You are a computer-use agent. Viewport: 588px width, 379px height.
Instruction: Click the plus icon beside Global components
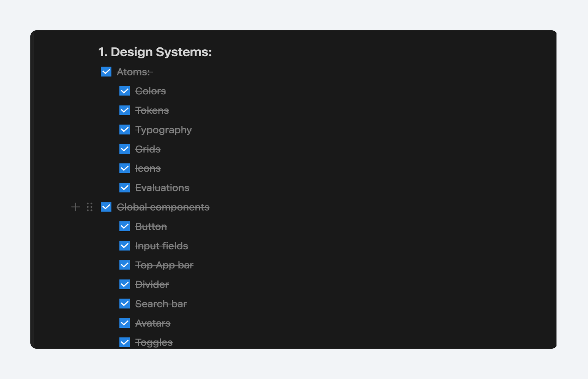pos(75,207)
